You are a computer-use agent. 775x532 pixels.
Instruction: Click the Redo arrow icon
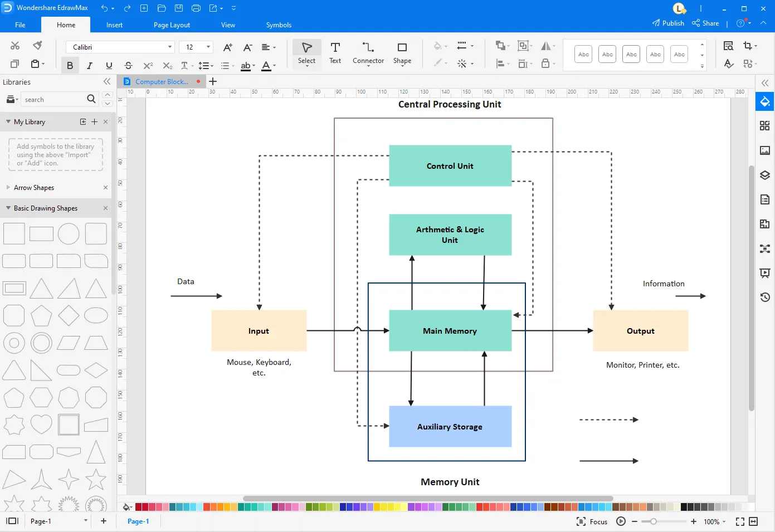point(127,8)
